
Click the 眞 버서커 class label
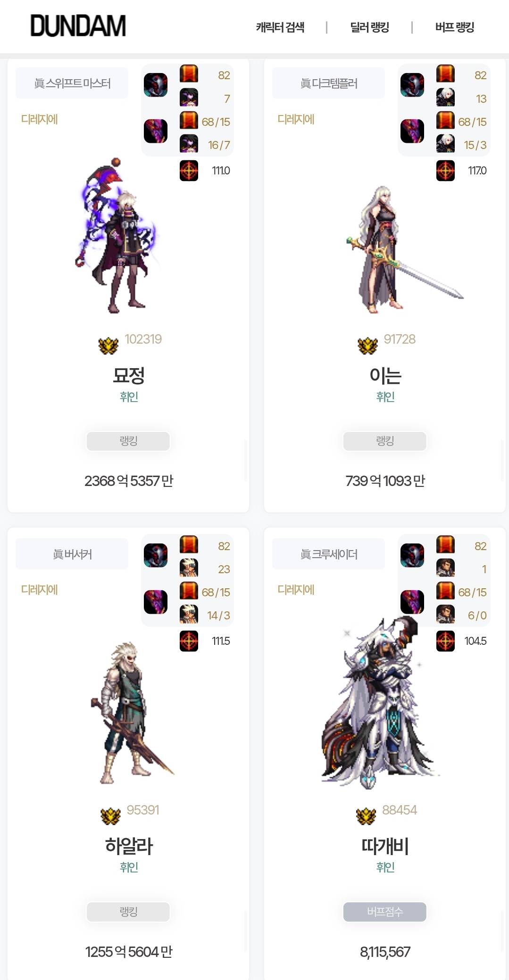72,554
